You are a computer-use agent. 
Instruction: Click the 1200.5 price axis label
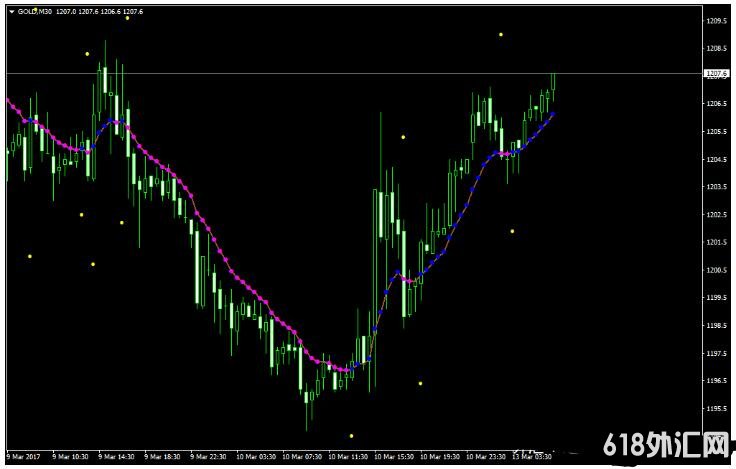pos(716,270)
